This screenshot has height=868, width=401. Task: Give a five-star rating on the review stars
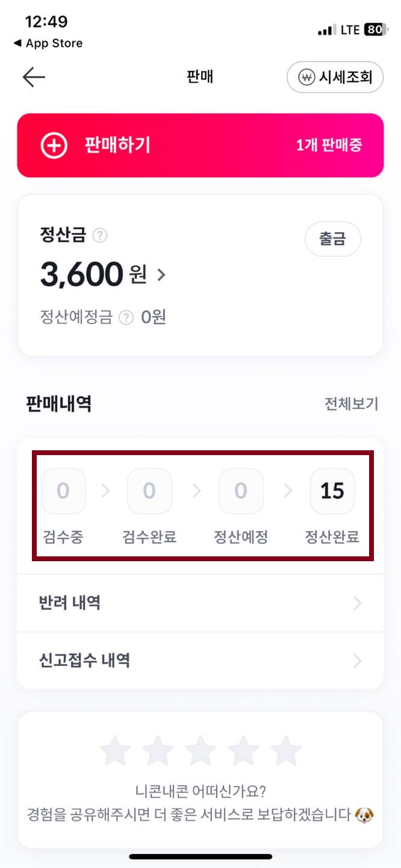coord(286,749)
